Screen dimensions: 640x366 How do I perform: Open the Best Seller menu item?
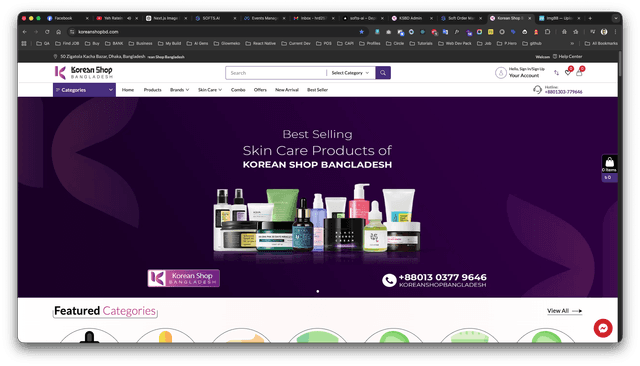tap(317, 90)
